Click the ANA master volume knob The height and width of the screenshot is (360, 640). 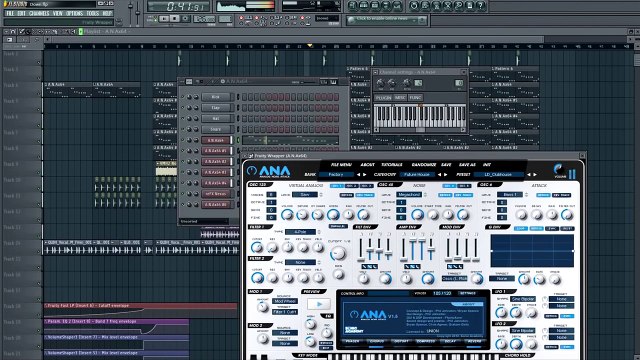tap(558, 169)
